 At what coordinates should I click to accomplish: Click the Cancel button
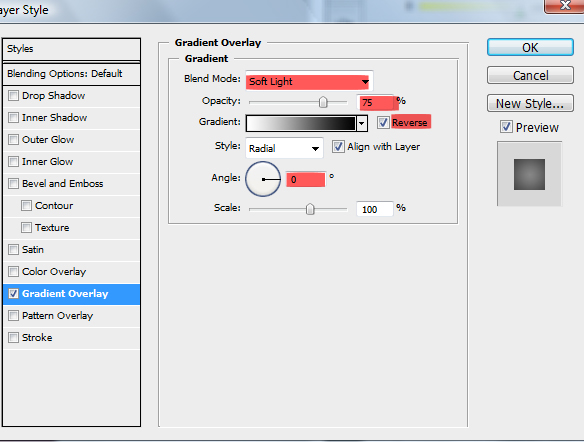tap(530, 76)
